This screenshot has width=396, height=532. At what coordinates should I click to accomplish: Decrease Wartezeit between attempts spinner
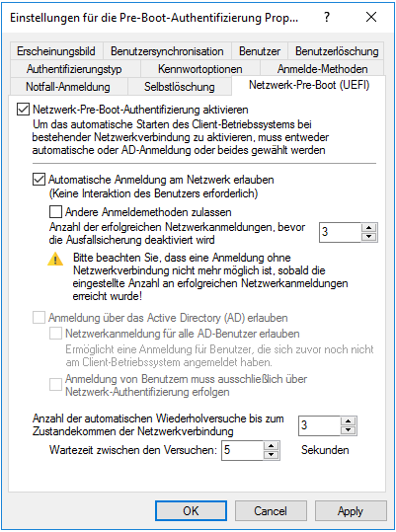point(271,455)
